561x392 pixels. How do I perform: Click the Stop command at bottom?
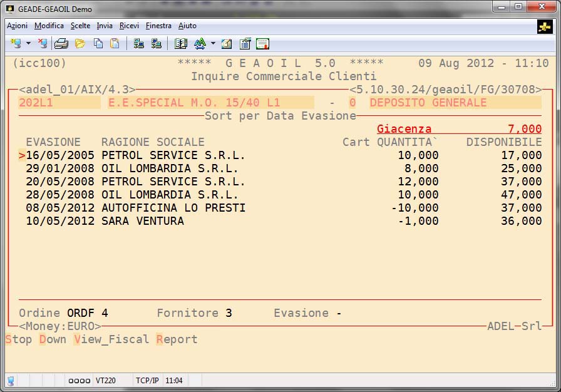[19, 339]
